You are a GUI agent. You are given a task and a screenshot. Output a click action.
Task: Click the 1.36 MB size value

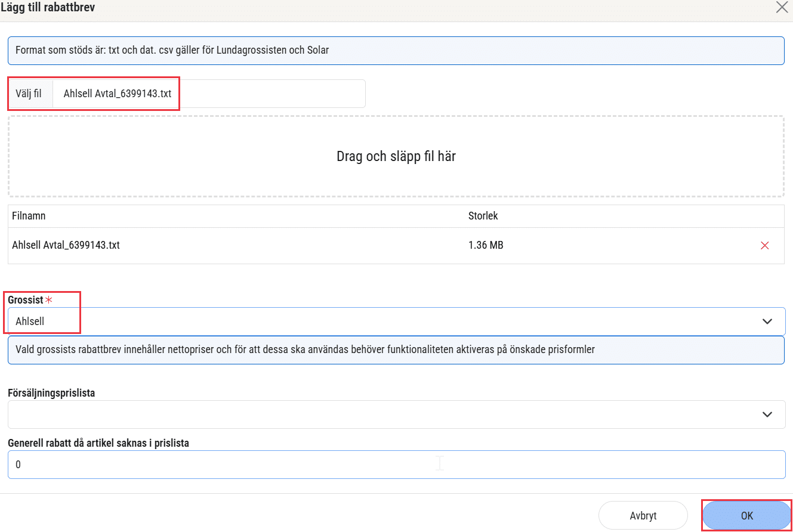coord(486,245)
